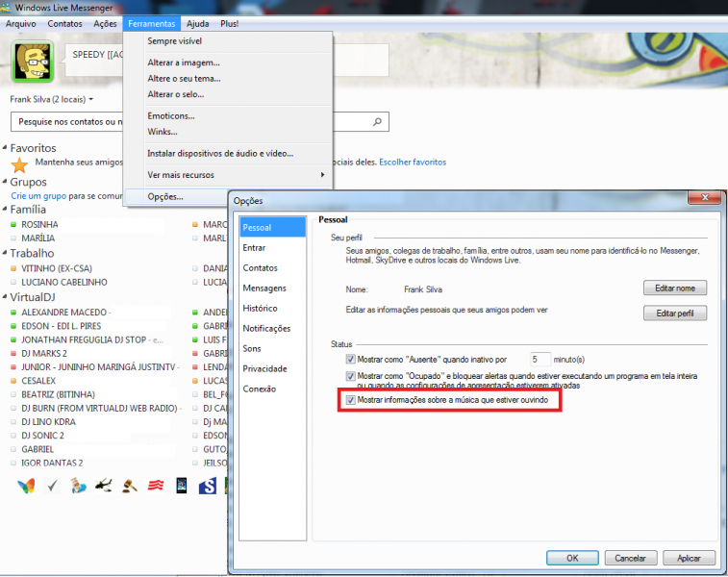Click ROSINHA's green status icon

point(13,225)
